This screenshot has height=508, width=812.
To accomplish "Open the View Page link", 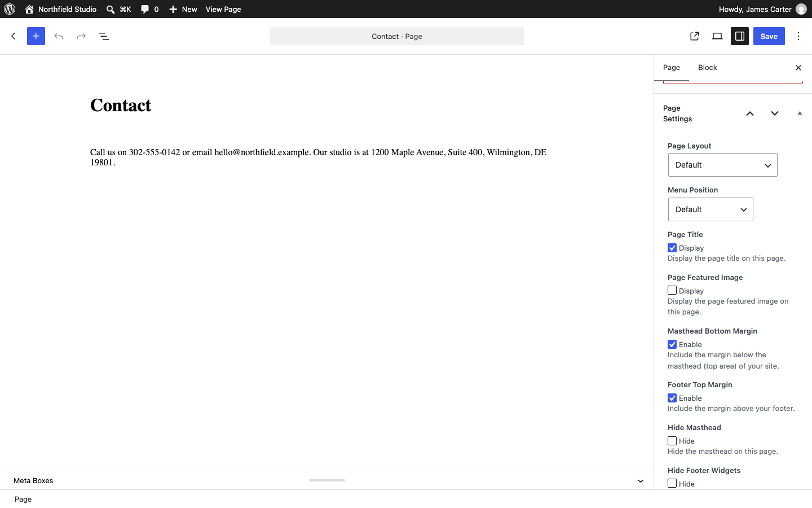I will pos(223,9).
